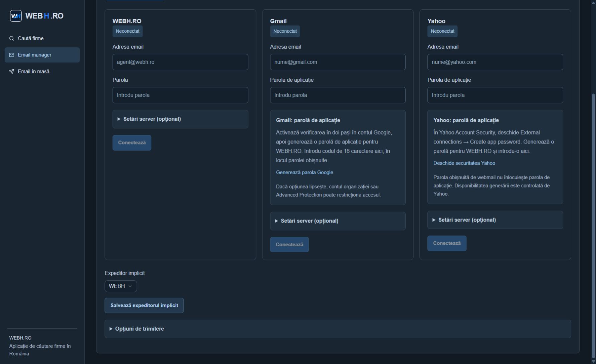
Task: Open the Expeditor implicit WEBH dropdown
Action: pyautogui.click(x=121, y=286)
